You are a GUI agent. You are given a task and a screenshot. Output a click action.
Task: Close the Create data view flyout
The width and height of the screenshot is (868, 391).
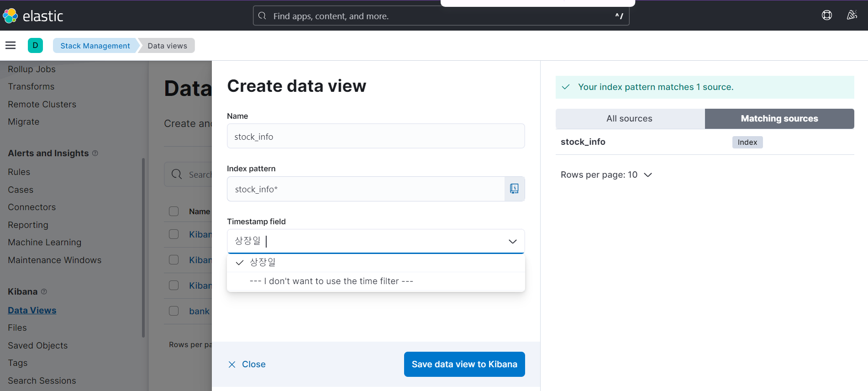pyautogui.click(x=247, y=364)
